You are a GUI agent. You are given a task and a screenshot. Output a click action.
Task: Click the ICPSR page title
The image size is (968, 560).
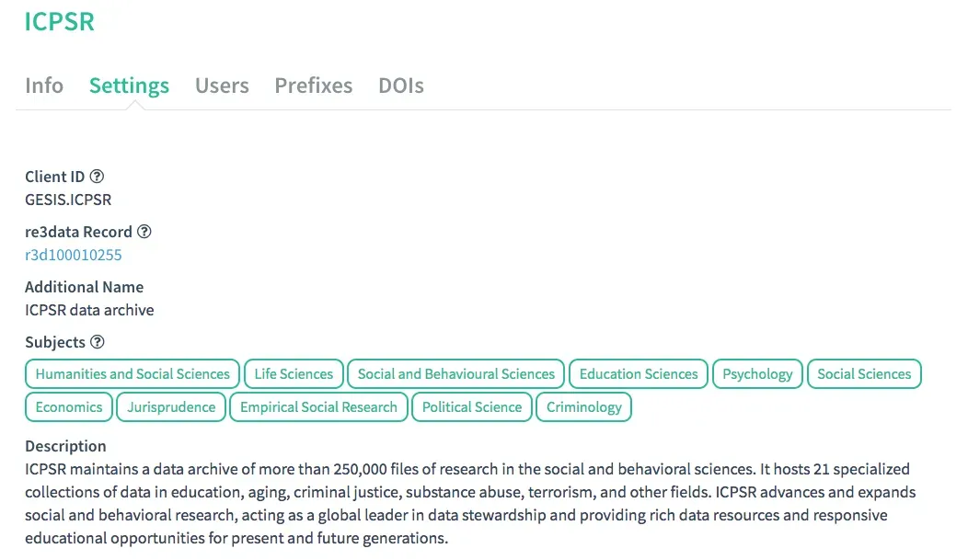pyautogui.click(x=60, y=21)
